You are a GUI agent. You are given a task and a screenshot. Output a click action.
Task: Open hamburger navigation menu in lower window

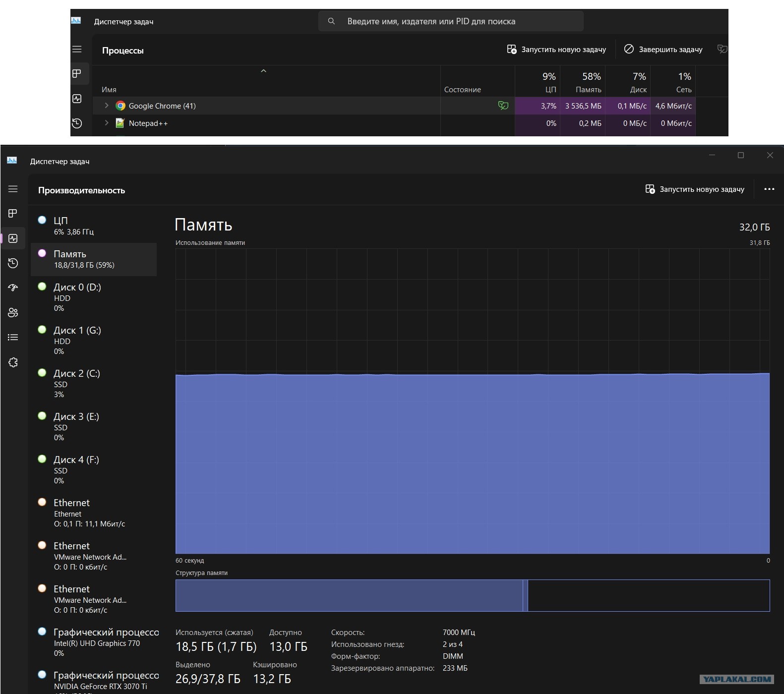coord(13,189)
